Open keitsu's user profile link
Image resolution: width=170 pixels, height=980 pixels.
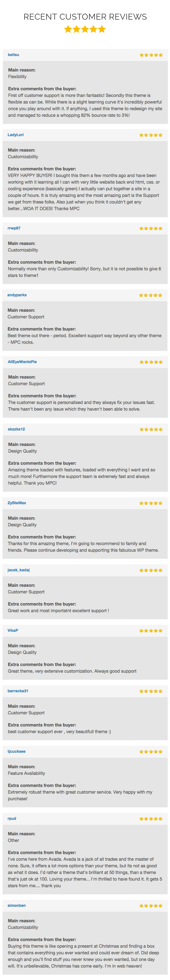[13, 55]
